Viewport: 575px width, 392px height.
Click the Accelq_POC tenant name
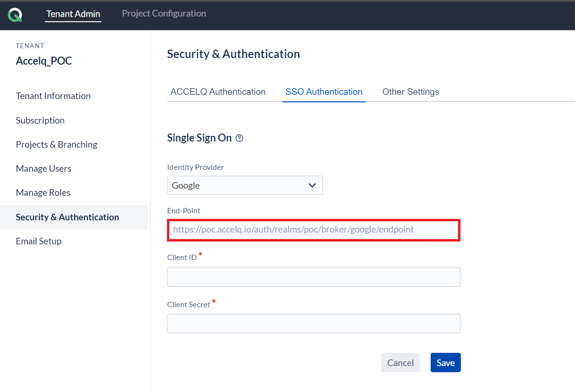coord(44,61)
